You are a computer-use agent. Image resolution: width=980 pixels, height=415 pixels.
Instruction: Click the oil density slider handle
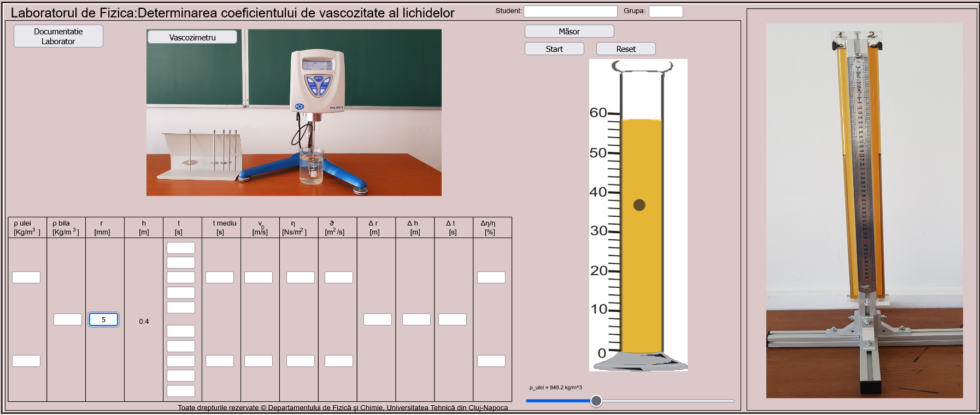pyautogui.click(x=596, y=401)
